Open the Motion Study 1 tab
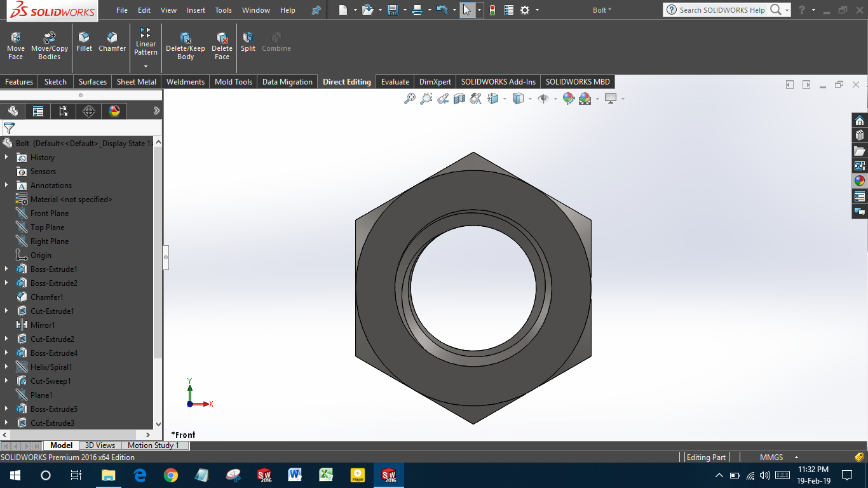The height and width of the screenshot is (488, 868). pos(153,445)
